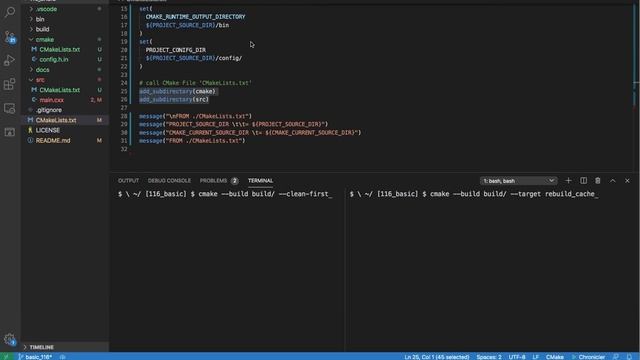Image resolution: width=640 pixels, height=360 pixels.
Task: Open the Extensions view
Action: 9,84
